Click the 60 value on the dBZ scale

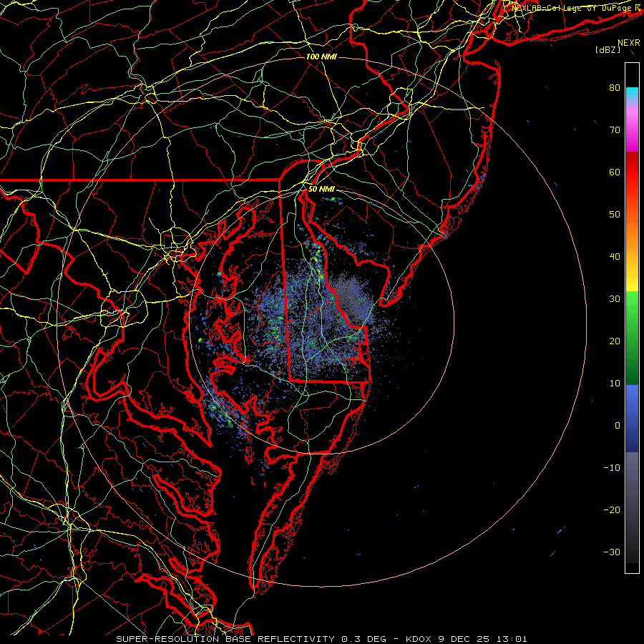615,172
